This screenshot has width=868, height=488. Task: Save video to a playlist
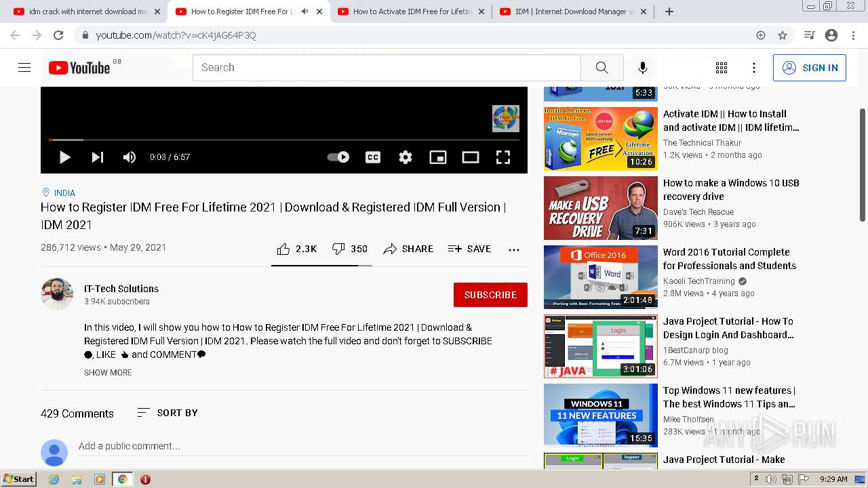(469, 249)
